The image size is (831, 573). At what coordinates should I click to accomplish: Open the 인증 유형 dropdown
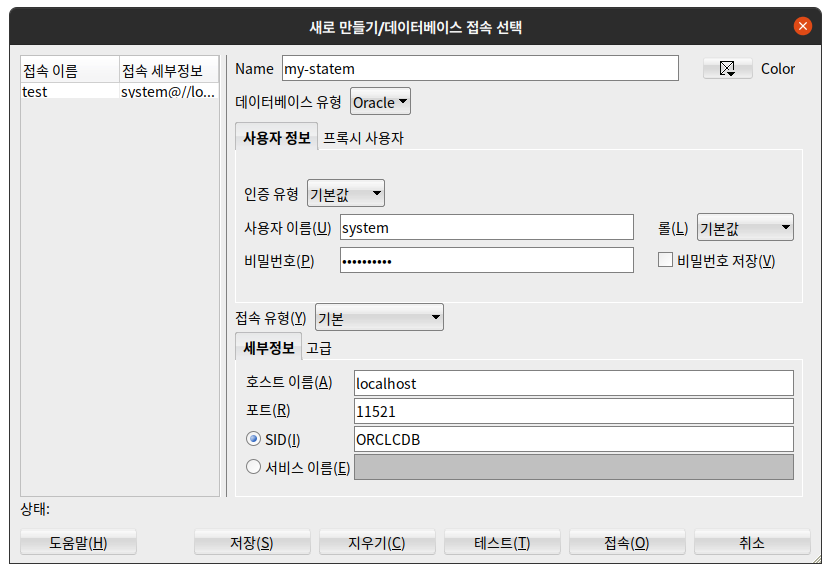tap(346, 193)
